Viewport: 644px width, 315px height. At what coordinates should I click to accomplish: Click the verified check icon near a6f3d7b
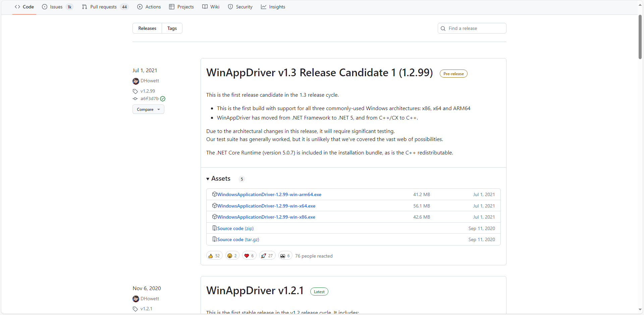163,99
